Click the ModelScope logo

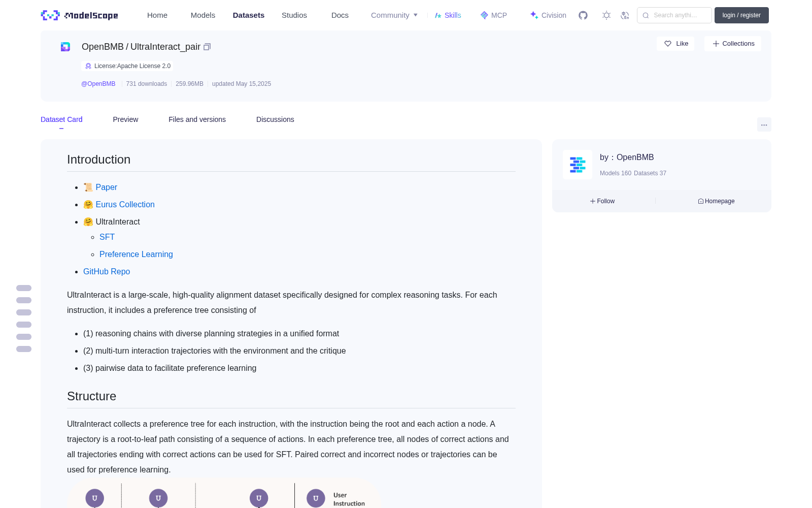[x=80, y=15]
